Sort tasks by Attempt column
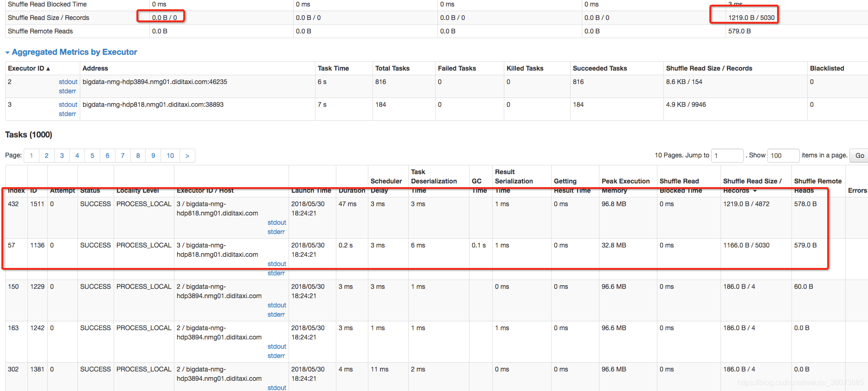Screen dimensions: 868x391 pyautogui.click(x=62, y=190)
